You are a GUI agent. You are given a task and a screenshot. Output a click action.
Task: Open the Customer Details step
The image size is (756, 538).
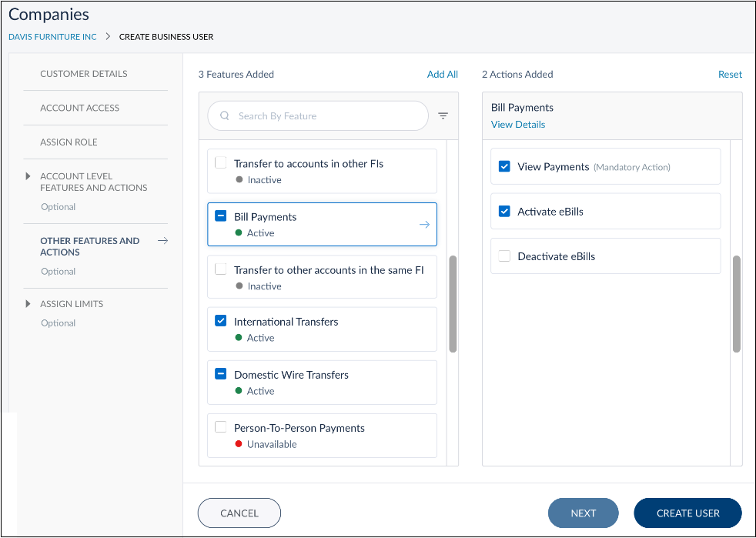tap(84, 74)
